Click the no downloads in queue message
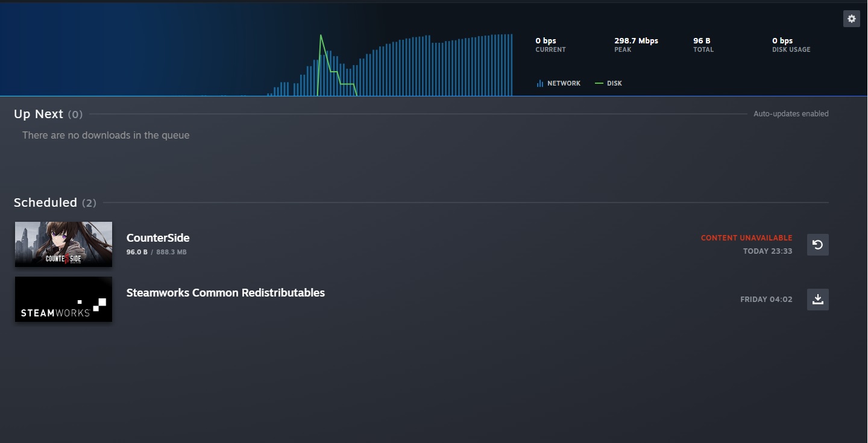Image resolution: width=868 pixels, height=443 pixels. point(106,136)
